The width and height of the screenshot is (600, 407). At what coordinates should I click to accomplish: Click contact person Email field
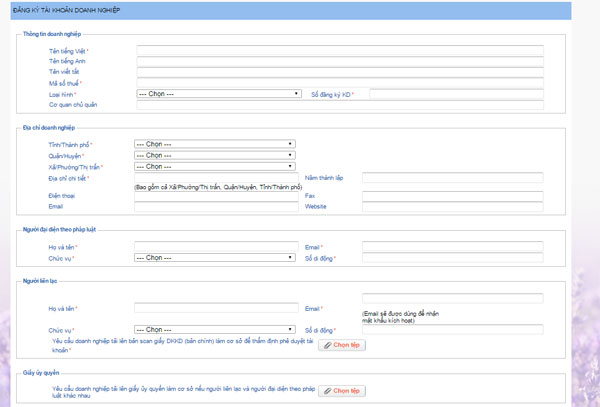(453, 298)
